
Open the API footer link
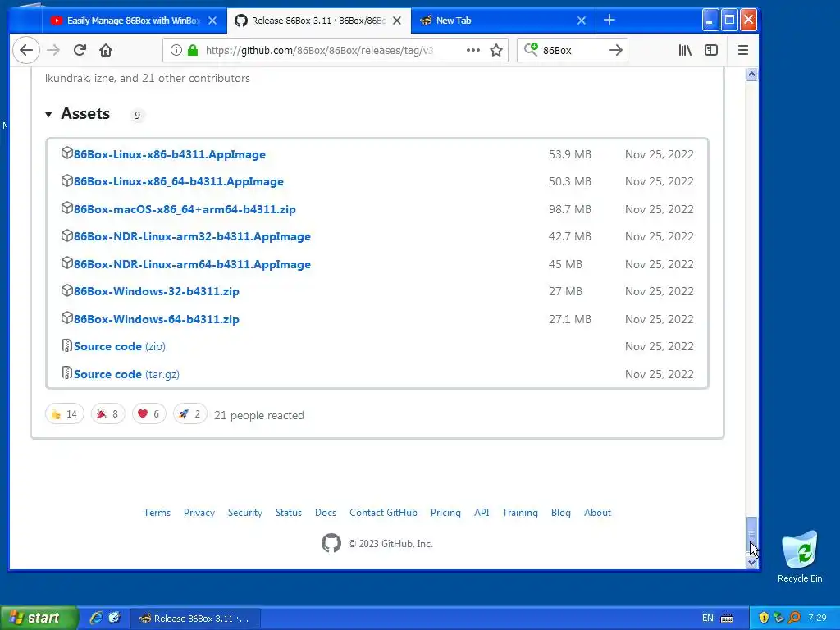482,513
